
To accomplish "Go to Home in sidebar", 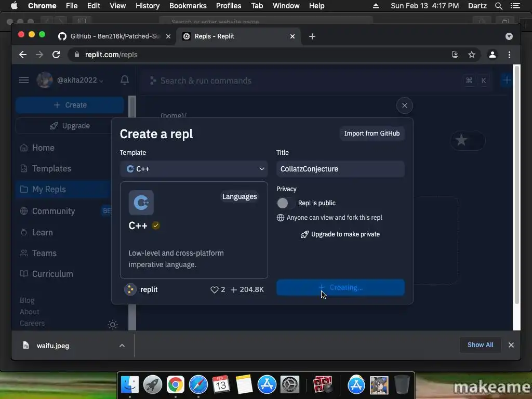I will [43, 148].
